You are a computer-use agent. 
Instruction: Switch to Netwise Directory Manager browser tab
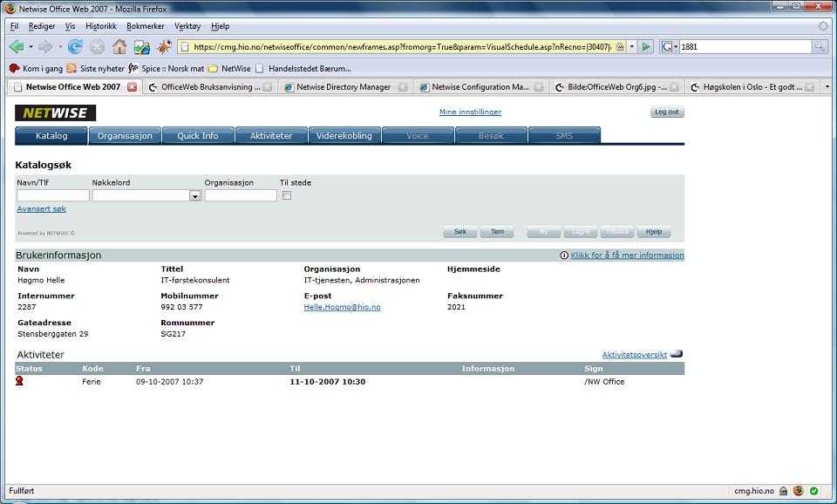pyautogui.click(x=345, y=87)
